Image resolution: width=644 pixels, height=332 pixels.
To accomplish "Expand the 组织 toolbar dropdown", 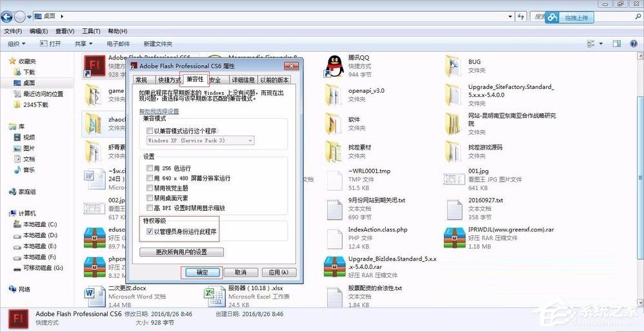I will pos(16,44).
